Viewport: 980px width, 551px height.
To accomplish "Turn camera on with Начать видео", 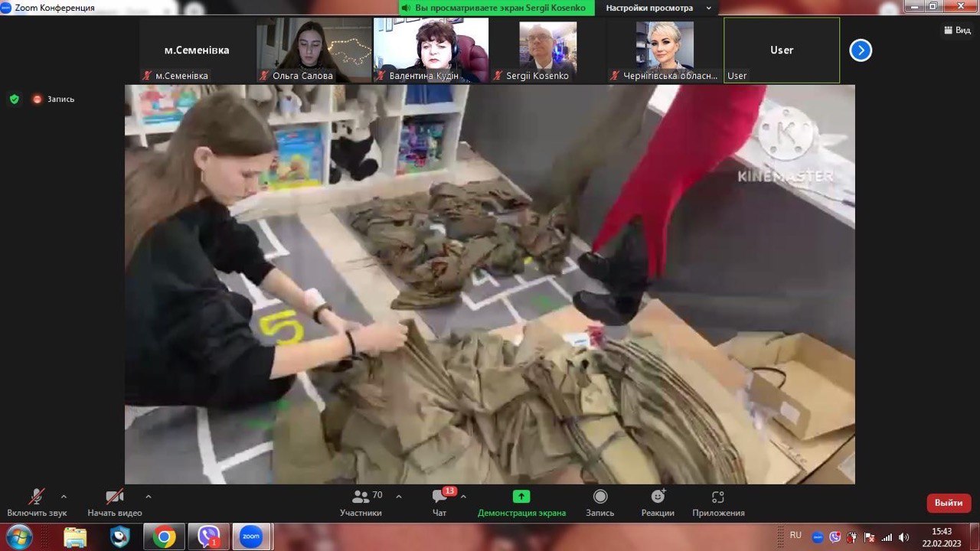I will [x=115, y=504].
